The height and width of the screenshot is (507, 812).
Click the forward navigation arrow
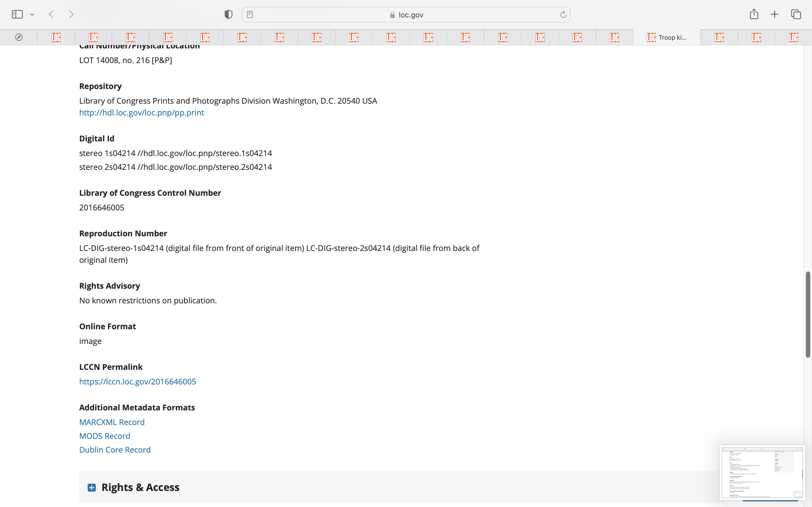coord(71,14)
